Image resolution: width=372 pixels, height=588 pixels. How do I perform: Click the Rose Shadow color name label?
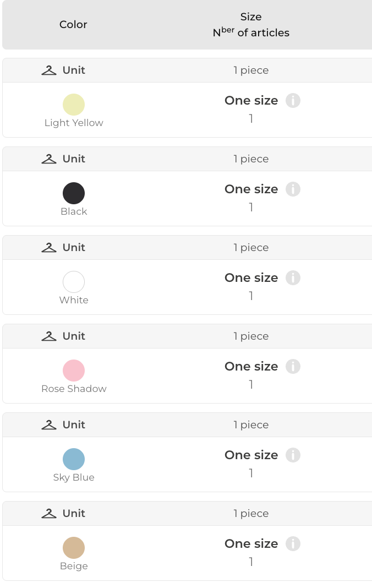coord(74,389)
